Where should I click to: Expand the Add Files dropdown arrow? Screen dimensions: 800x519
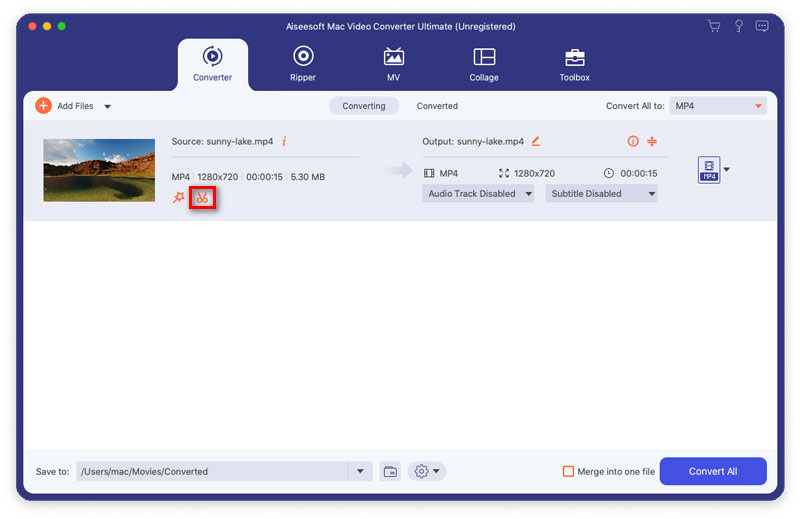(108, 107)
